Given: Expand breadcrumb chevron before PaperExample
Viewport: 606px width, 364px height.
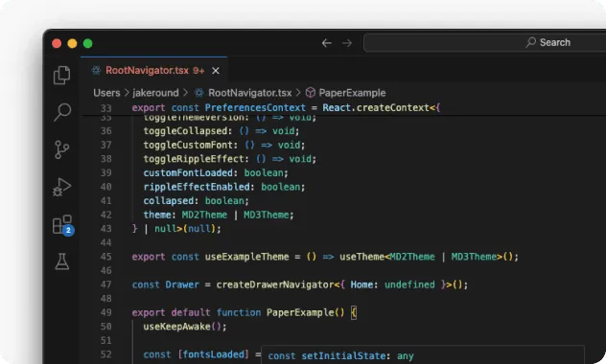Looking at the screenshot, I should [298, 93].
